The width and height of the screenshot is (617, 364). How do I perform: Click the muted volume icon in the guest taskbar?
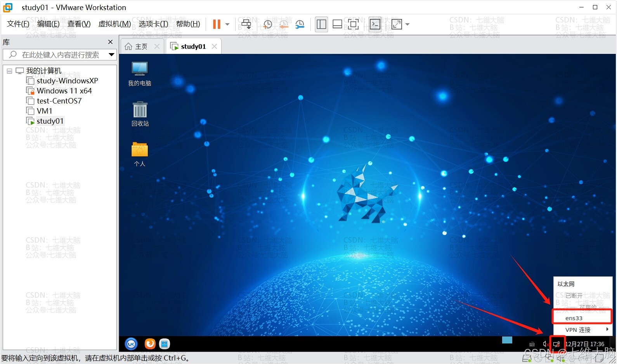(x=545, y=344)
